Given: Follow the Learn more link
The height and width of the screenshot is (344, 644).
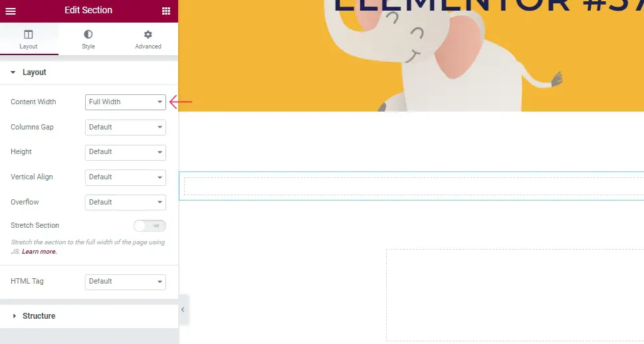Looking at the screenshot, I should tap(39, 252).
